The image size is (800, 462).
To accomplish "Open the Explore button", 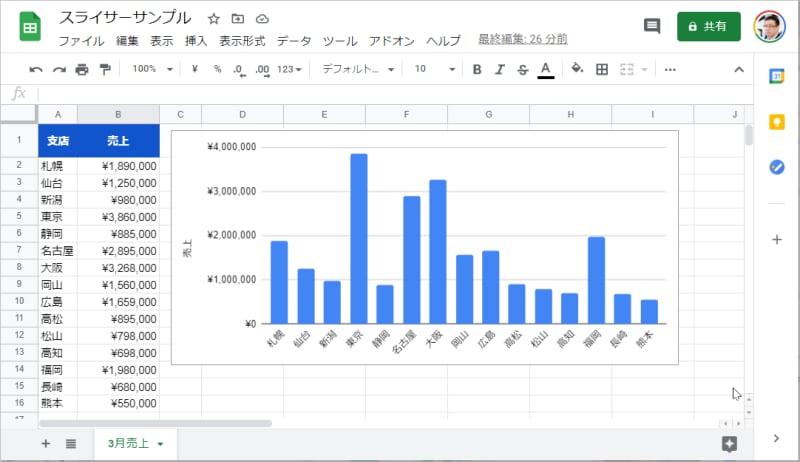I will click(729, 444).
